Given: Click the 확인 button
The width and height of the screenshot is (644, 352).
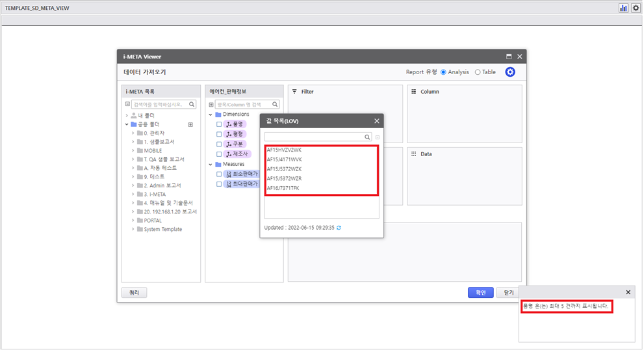Looking at the screenshot, I should click(480, 293).
